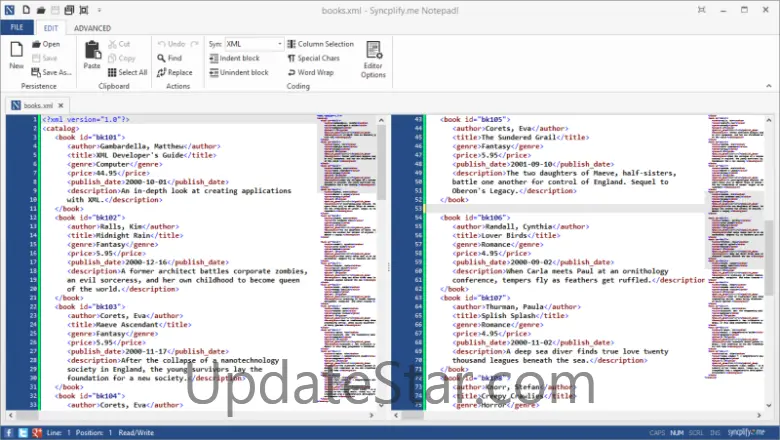Click 'Splish Splash' title in right pane
Screen dimensions: 780x440
pyautogui.click(x=508, y=316)
